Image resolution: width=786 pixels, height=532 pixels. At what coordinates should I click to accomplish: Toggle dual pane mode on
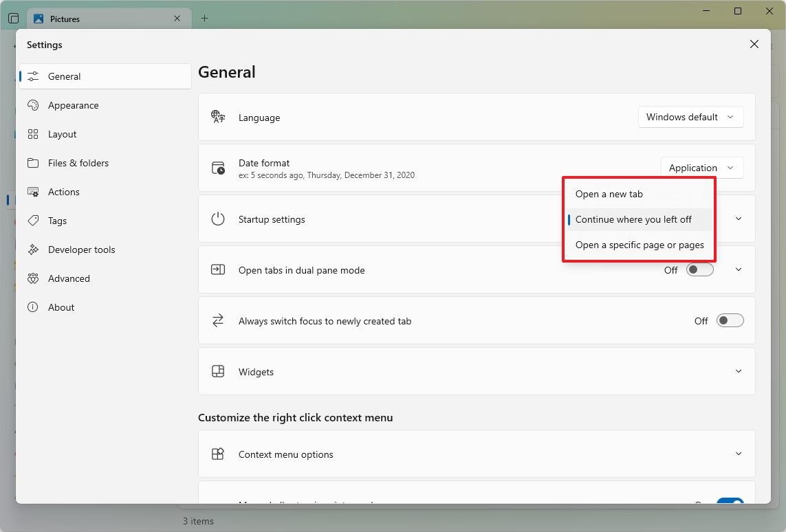pos(699,269)
